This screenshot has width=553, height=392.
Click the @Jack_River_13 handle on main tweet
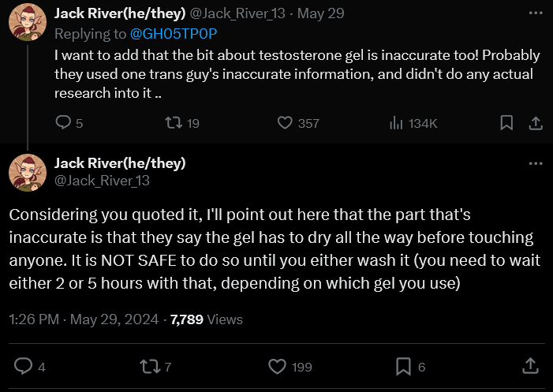coord(102,181)
